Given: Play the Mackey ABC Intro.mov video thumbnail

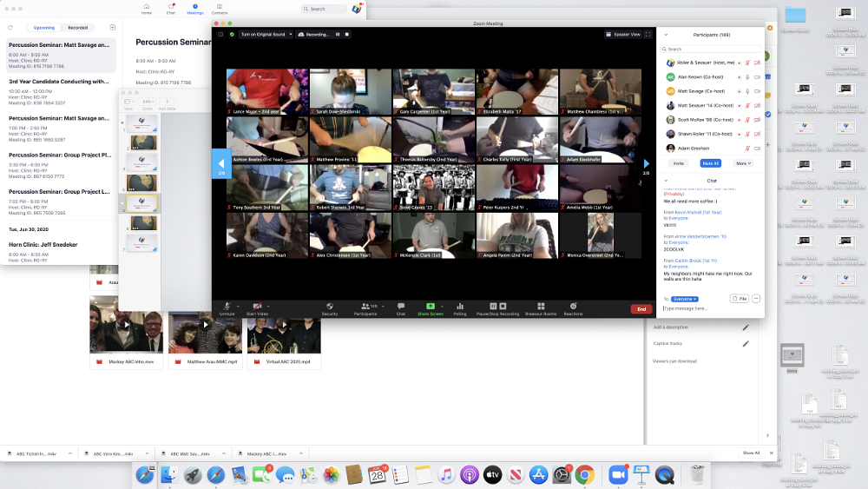Looking at the screenshot, I should click(x=126, y=325).
